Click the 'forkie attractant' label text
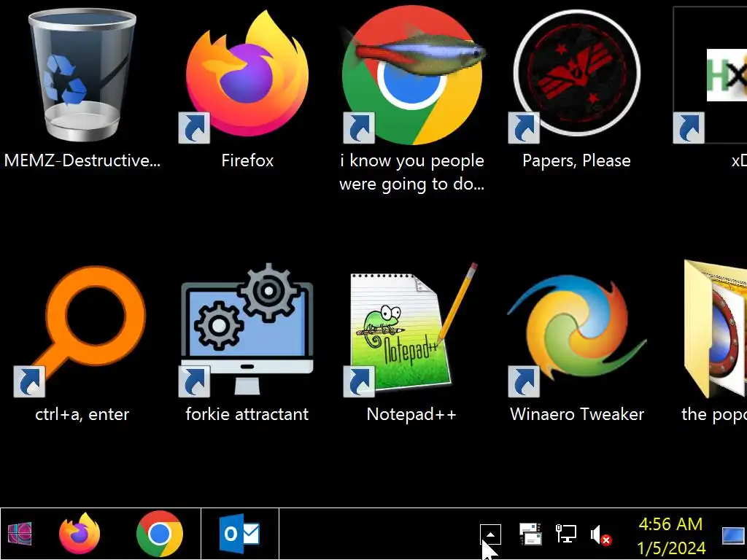Viewport: 747px width, 560px height. pos(247,414)
